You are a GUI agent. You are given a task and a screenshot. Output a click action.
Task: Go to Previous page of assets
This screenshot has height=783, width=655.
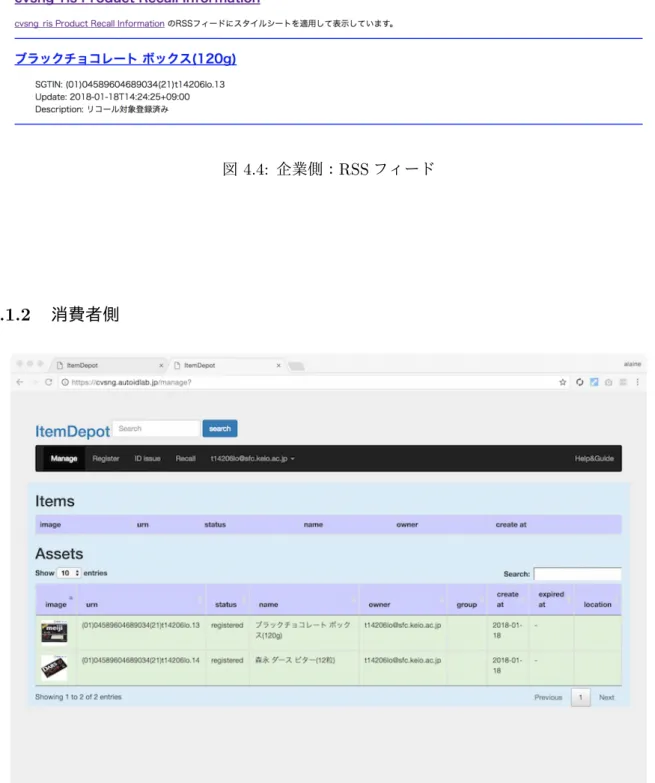point(548,697)
